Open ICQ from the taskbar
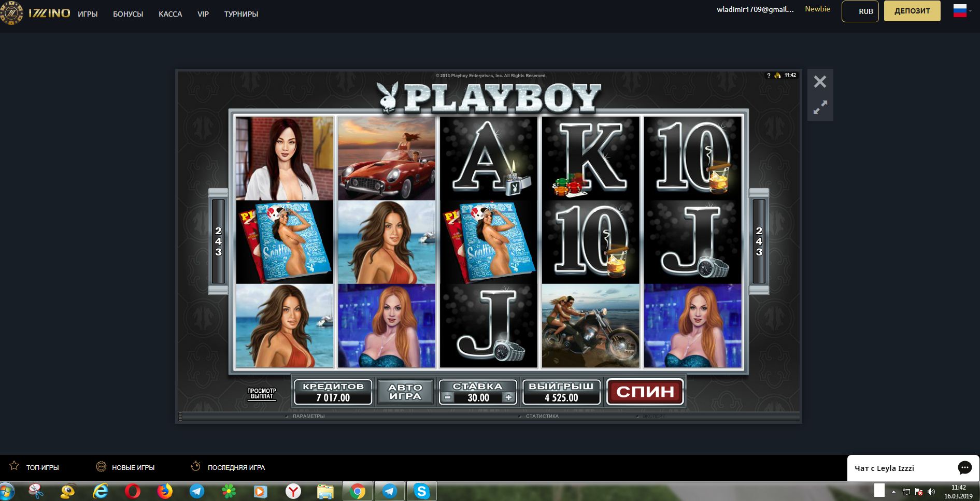Screen dimensions: 980x501 click(x=229, y=491)
